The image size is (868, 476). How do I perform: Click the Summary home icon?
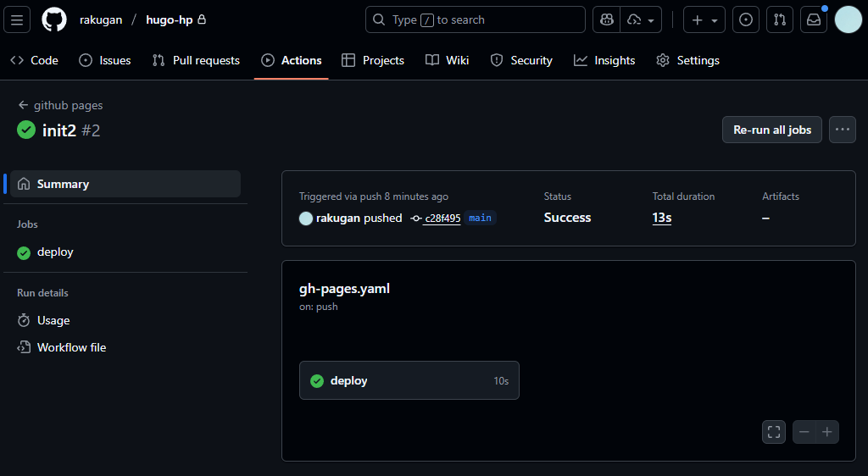click(24, 184)
